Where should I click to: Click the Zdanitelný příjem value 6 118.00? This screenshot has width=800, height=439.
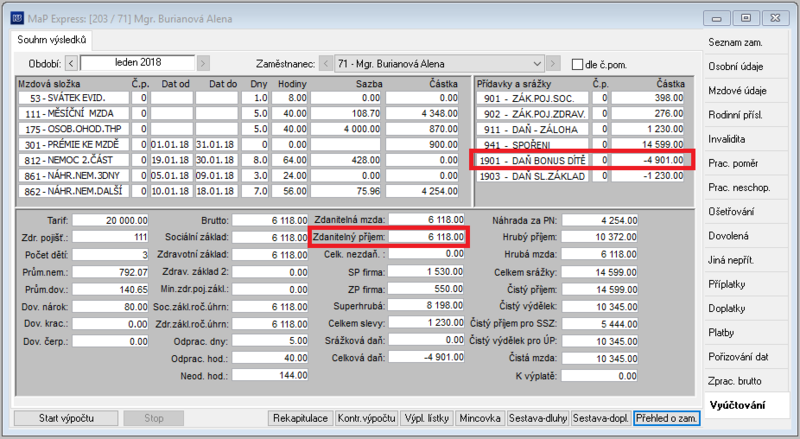(426, 237)
